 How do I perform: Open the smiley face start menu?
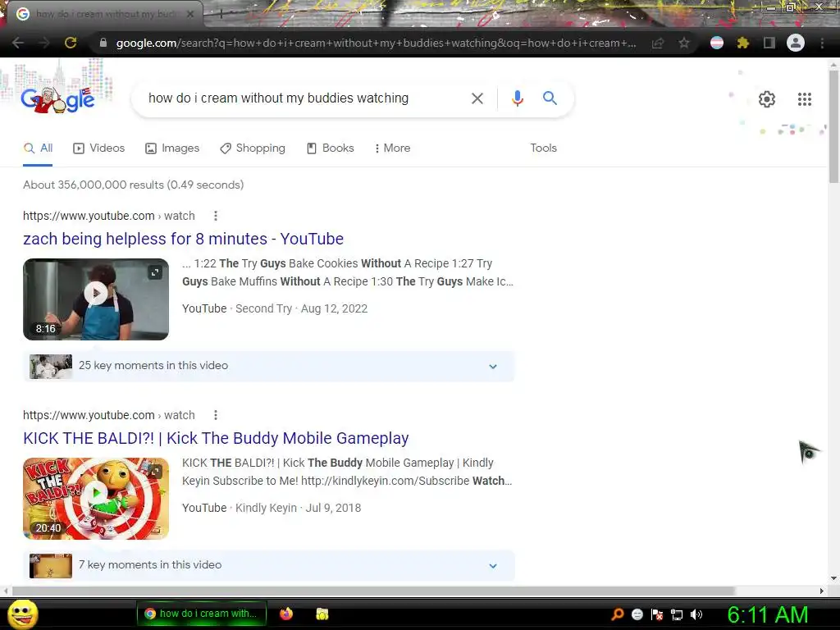(22, 614)
